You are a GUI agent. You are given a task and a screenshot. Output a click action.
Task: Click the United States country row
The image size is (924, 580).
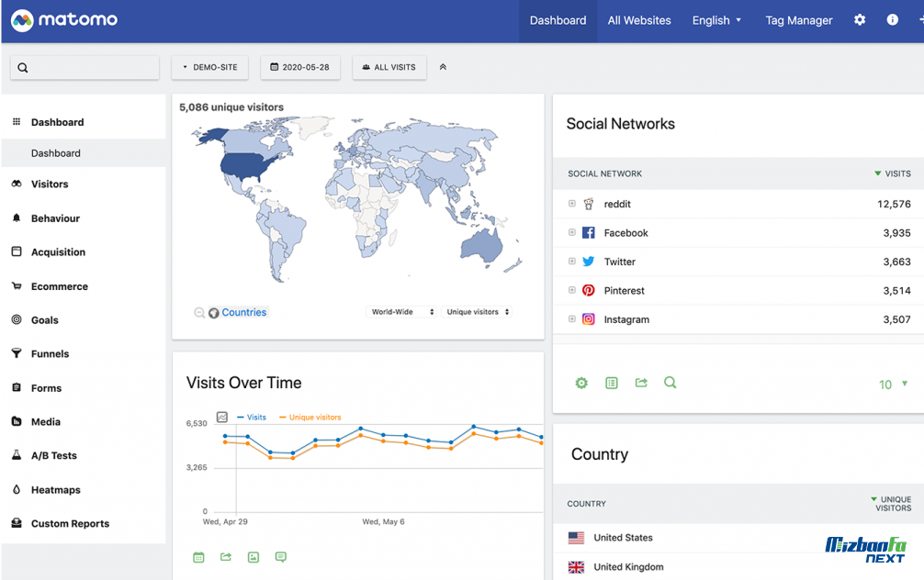(738, 538)
